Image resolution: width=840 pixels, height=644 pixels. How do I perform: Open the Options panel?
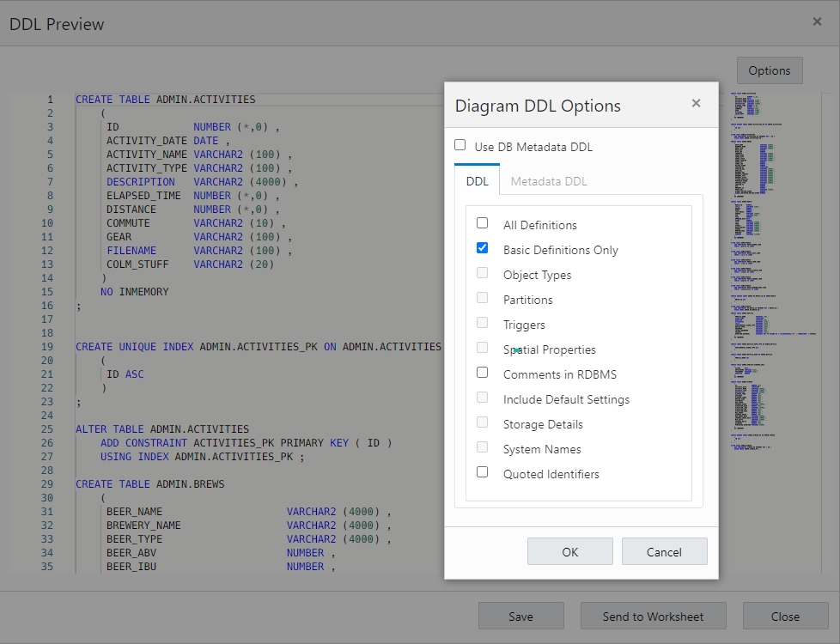tap(769, 70)
